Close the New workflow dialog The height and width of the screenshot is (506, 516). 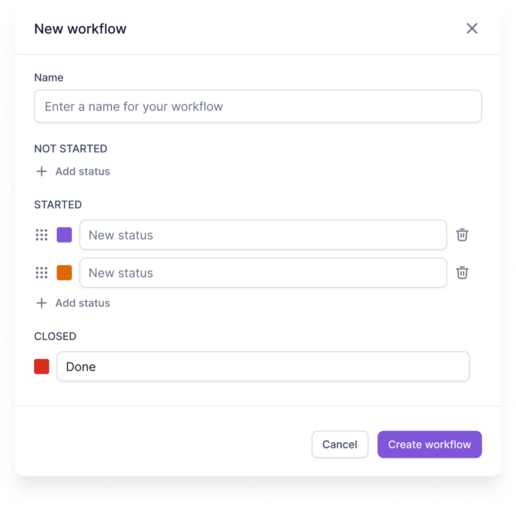click(x=472, y=28)
